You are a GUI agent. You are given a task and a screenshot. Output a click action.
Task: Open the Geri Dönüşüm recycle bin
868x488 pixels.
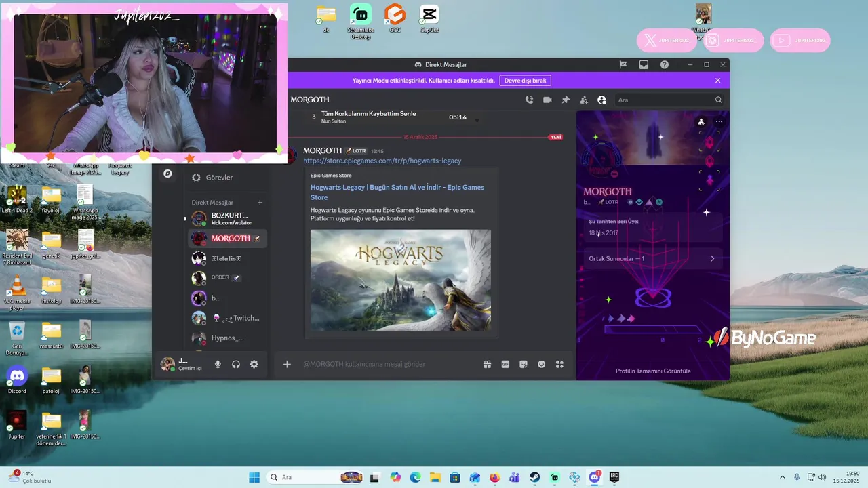pos(17,338)
